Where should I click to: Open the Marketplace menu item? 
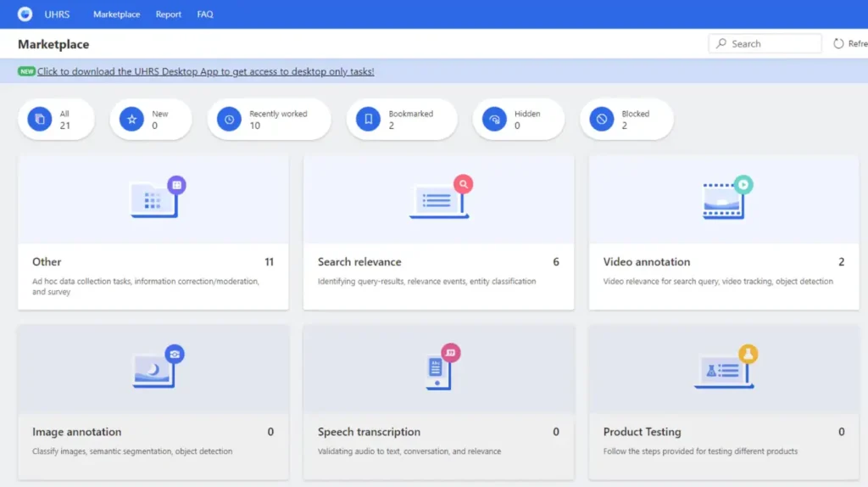point(116,14)
